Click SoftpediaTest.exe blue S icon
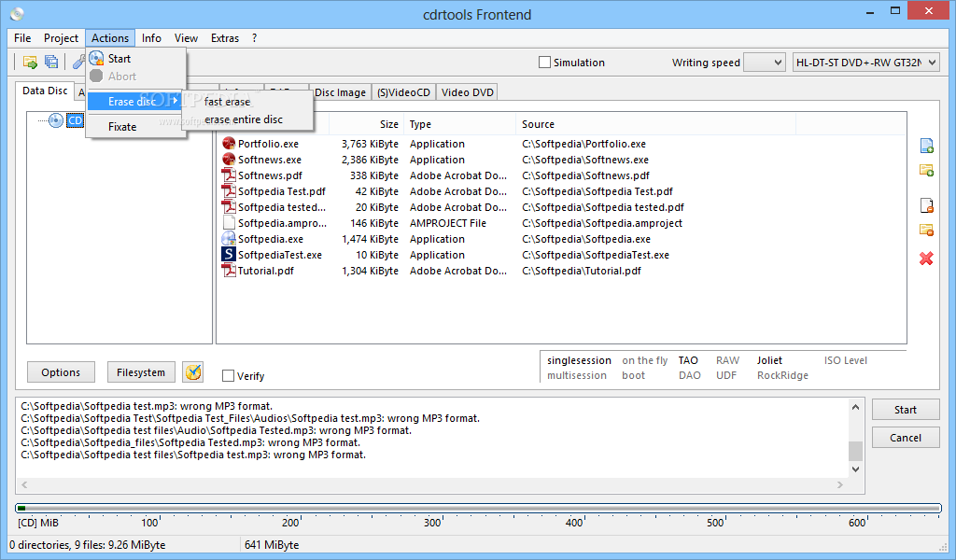Viewport: 956px width, 560px height. 229,255
